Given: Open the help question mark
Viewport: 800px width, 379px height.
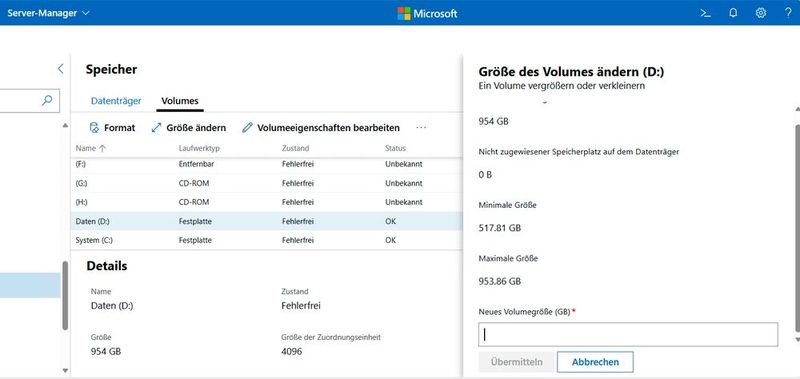Looking at the screenshot, I should (x=788, y=13).
